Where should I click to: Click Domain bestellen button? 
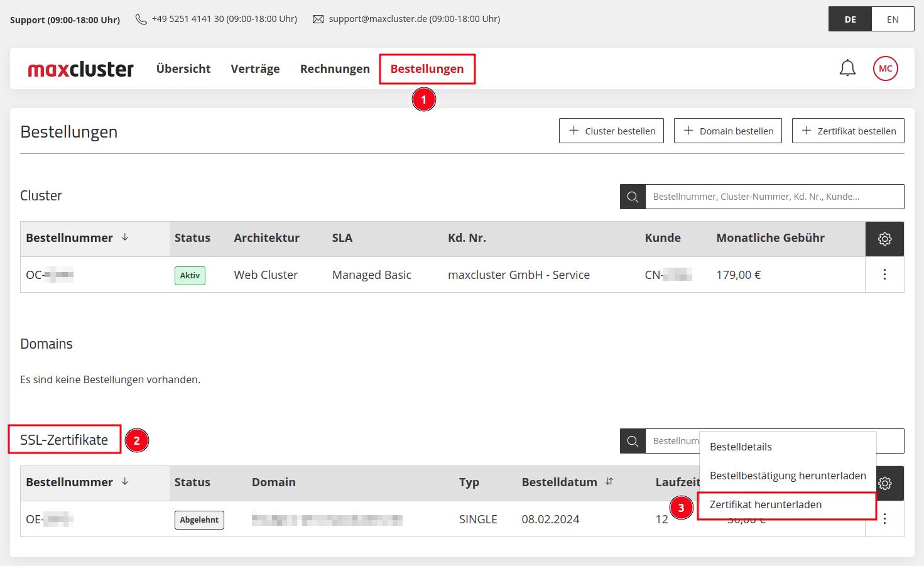pyautogui.click(x=728, y=131)
